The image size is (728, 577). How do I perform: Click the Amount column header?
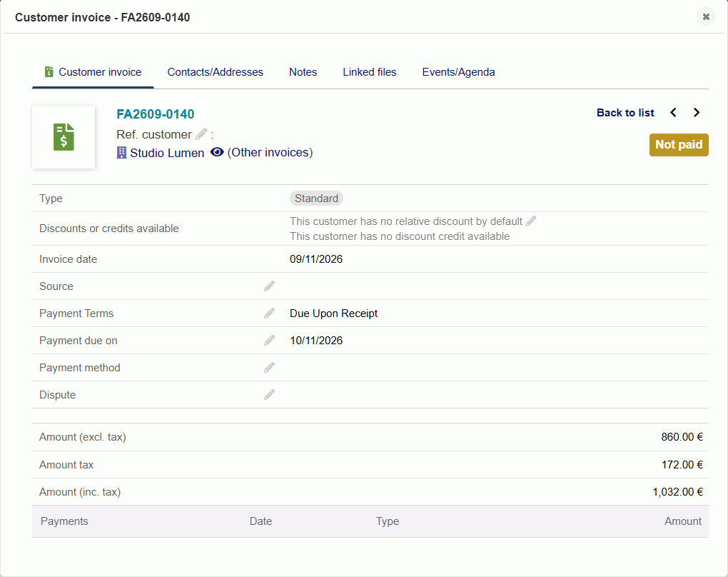tap(682, 521)
